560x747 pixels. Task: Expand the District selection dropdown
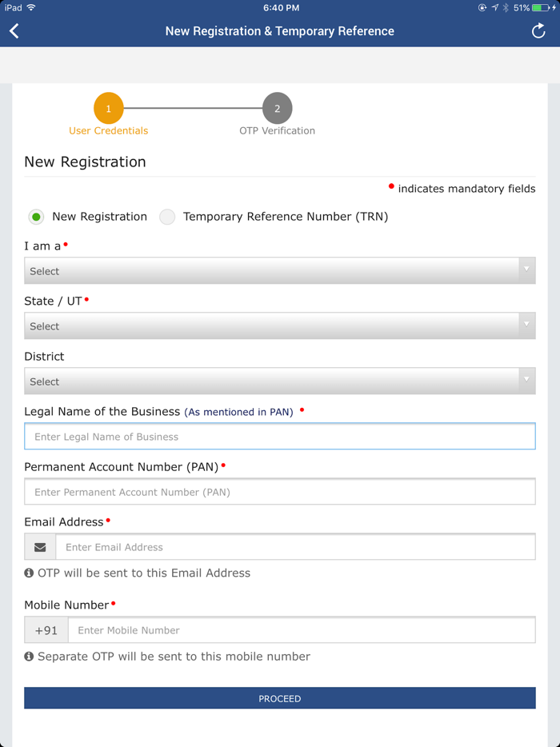[x=279, y=381]
